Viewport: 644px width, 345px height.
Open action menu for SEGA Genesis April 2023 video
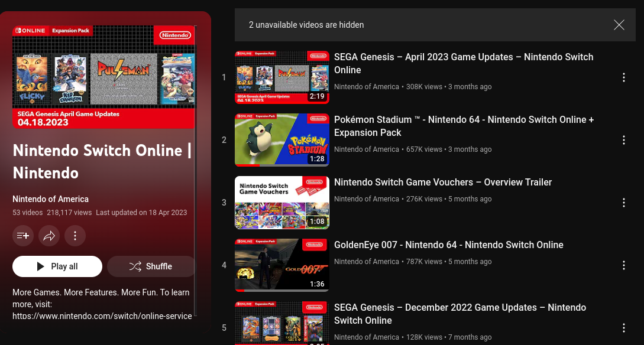tap(623, 77)
